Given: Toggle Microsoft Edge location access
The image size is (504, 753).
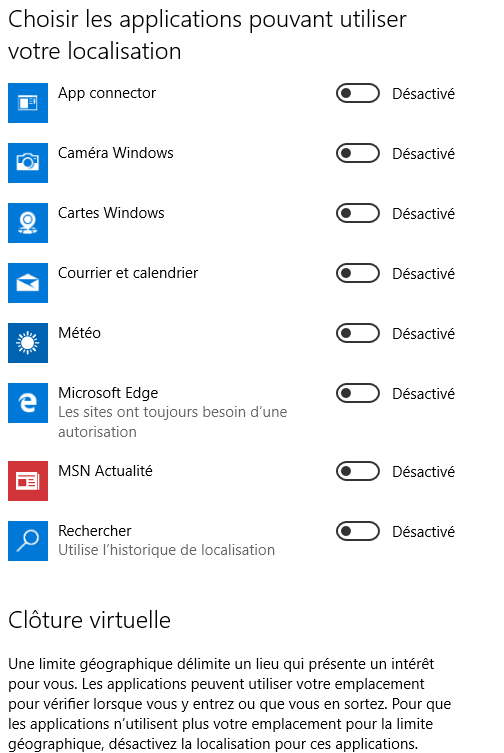Looking at the screenshot, I should tap(357, 393).
